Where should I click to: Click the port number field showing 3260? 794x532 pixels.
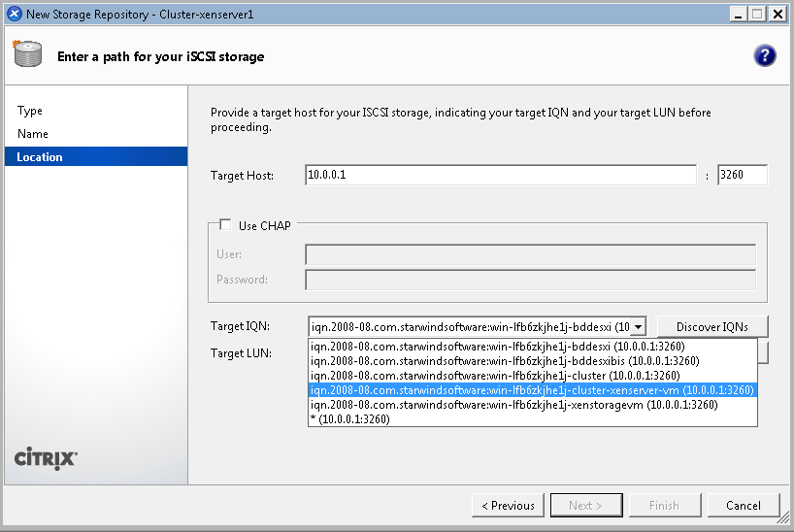click(x=742, y=175)
